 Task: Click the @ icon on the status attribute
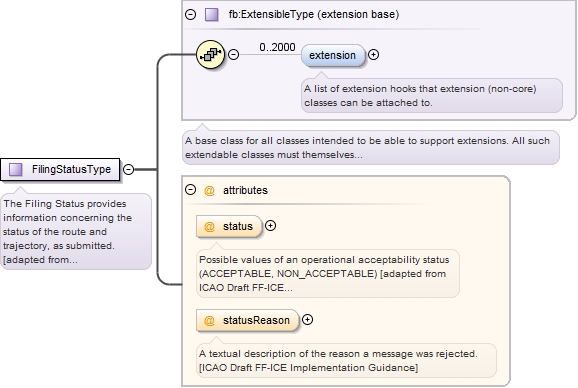pos(209,226)
